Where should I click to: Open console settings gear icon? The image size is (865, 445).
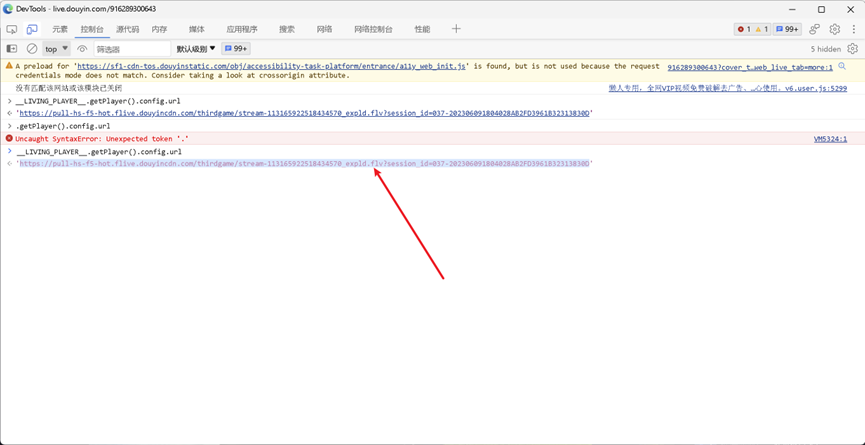[852, 49]
